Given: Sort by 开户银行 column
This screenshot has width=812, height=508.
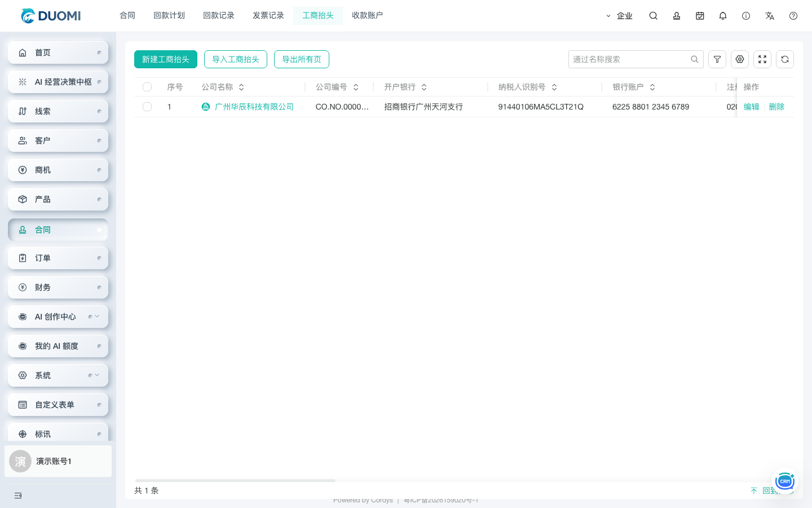Looking at the screenshot, I should 424,87.
